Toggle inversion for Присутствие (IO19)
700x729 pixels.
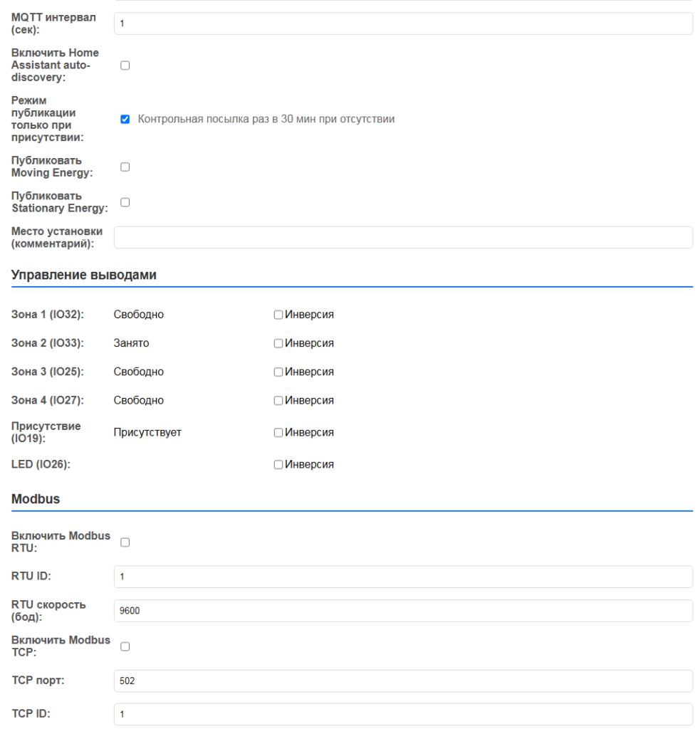tap(278, 433)
